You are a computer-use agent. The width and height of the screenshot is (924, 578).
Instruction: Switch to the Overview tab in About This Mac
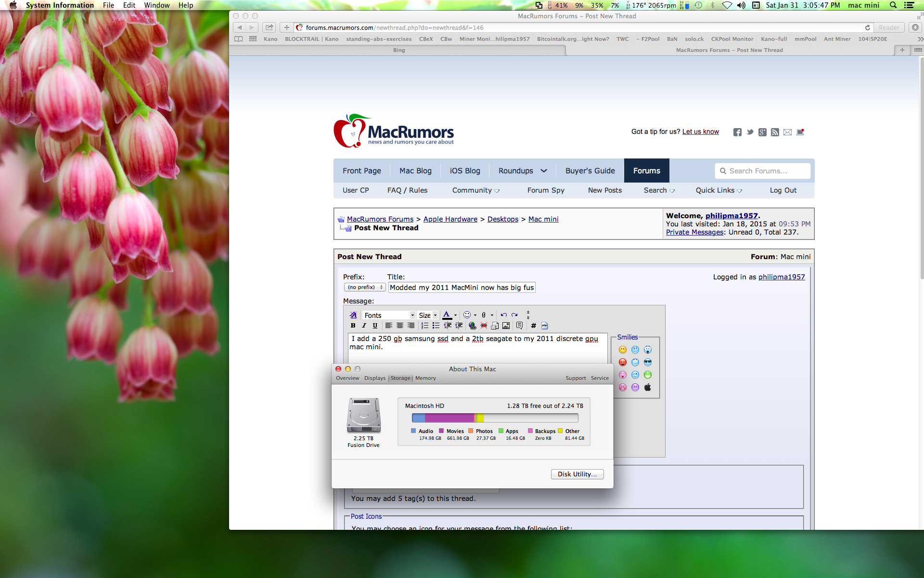pos(347,378)
